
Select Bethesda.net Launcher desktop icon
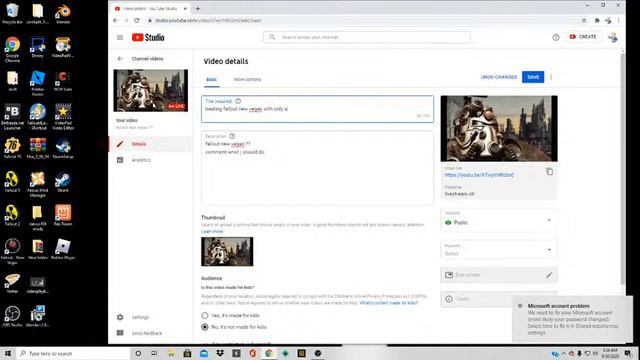pyautogui.click(x=12, y=117)
